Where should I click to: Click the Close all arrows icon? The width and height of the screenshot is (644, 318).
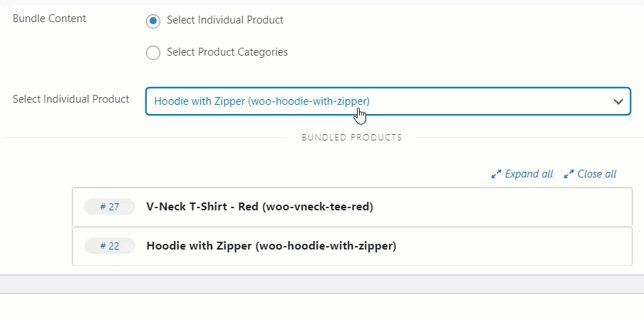click(568, 174)
